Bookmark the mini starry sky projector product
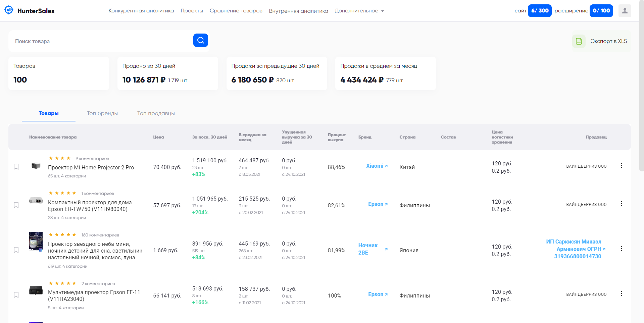 [x=16, y=250]
